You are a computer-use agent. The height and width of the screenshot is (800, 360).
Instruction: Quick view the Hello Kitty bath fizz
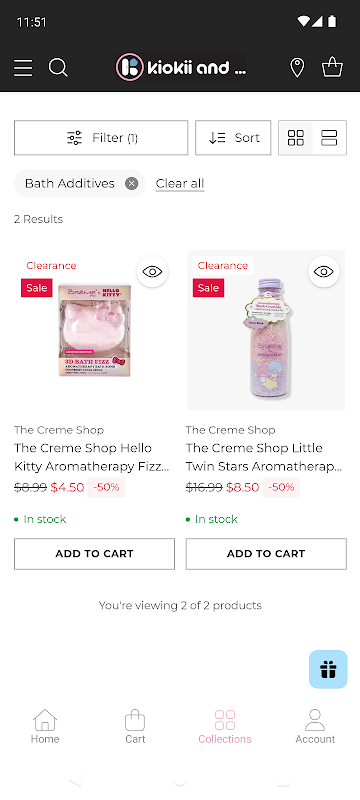click(152, 271)
